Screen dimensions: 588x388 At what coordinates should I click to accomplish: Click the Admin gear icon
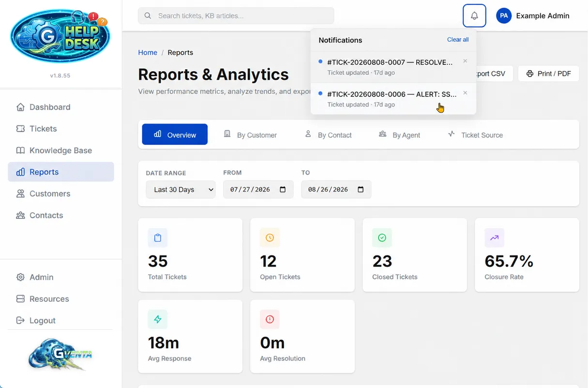pyautogui.click(x=20, y=277)
